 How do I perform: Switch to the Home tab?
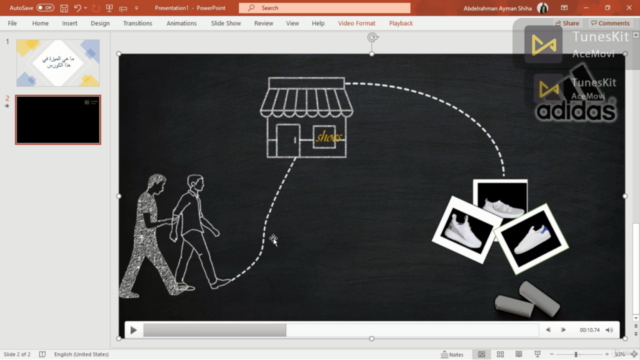pos(40,23)
